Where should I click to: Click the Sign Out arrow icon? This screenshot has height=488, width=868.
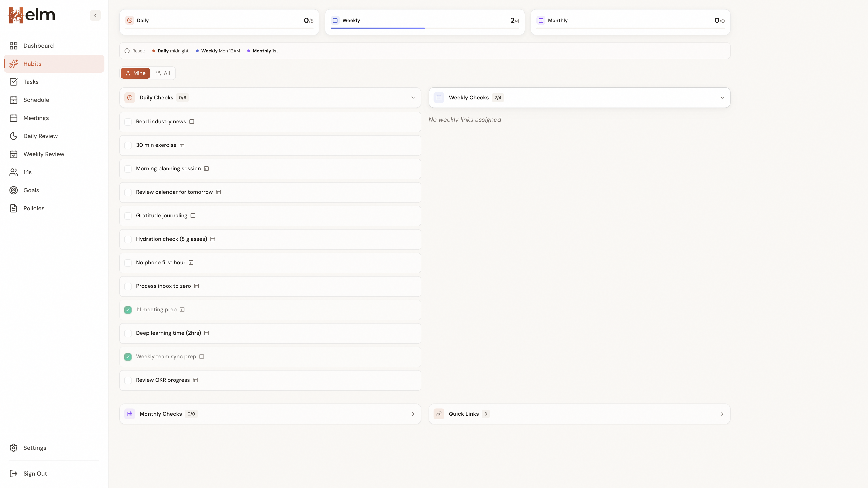[x=14, y=474]
